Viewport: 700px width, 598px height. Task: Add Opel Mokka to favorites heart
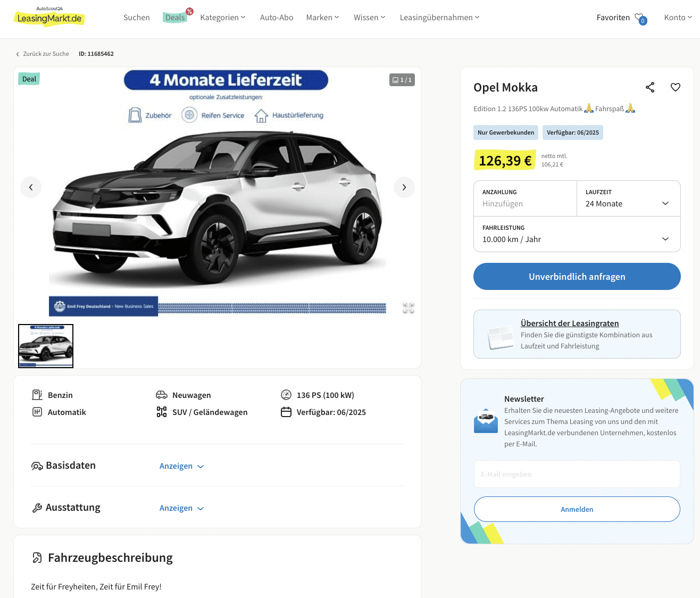pyautogui.click(x=676, y=87)
